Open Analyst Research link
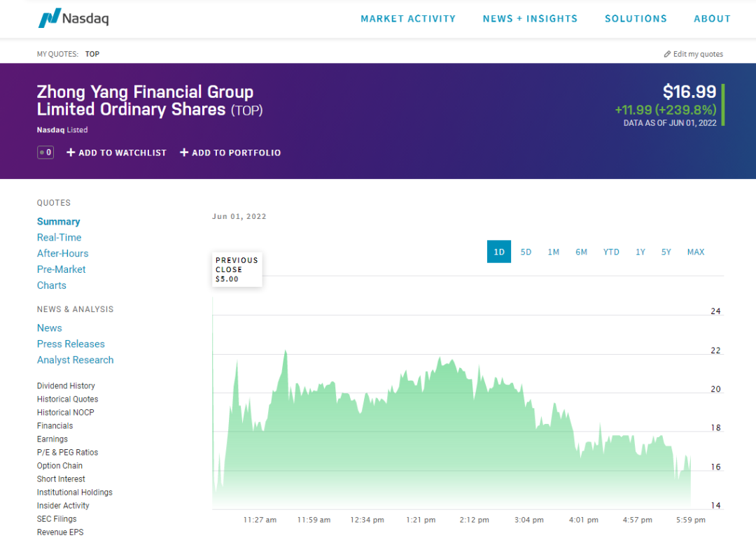 75,360
